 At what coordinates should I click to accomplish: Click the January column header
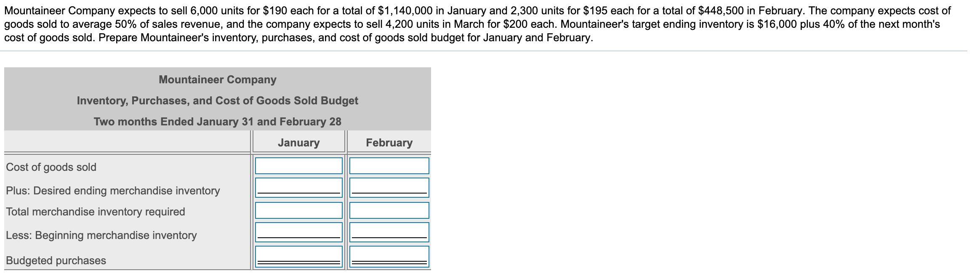click(298, 143)
